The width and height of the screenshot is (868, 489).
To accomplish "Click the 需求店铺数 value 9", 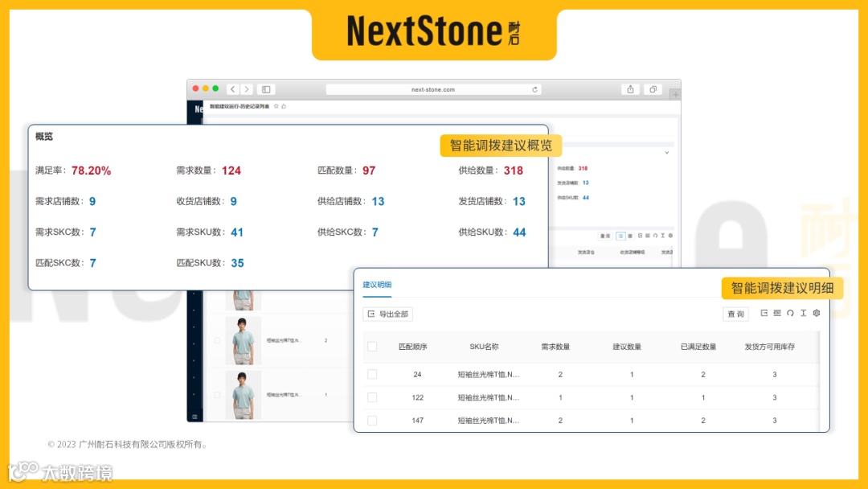I will click(92, 202).
